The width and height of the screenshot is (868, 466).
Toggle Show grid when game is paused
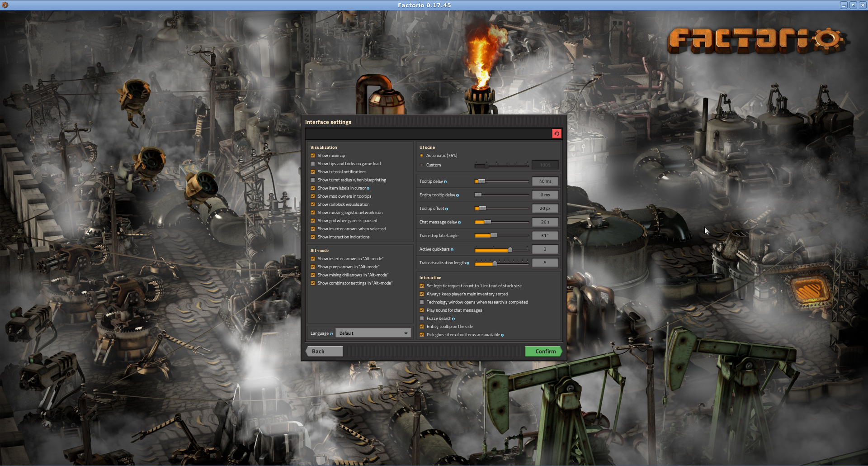point(313,221)
